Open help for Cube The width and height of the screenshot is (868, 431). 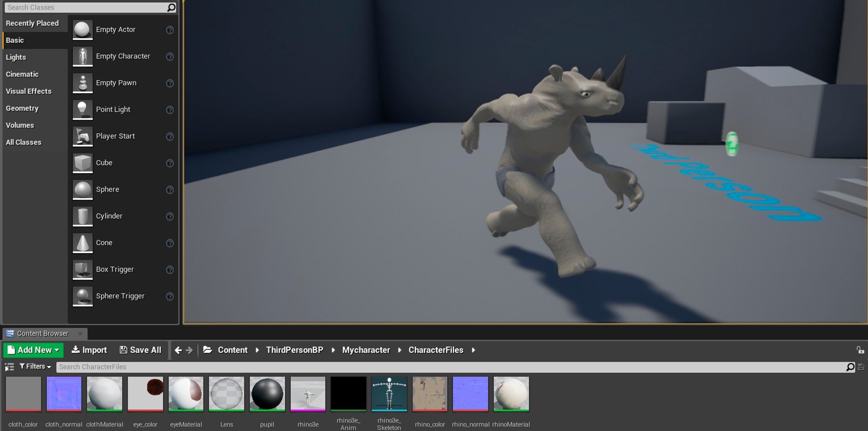pyautogui.click(x=170, y=163)
